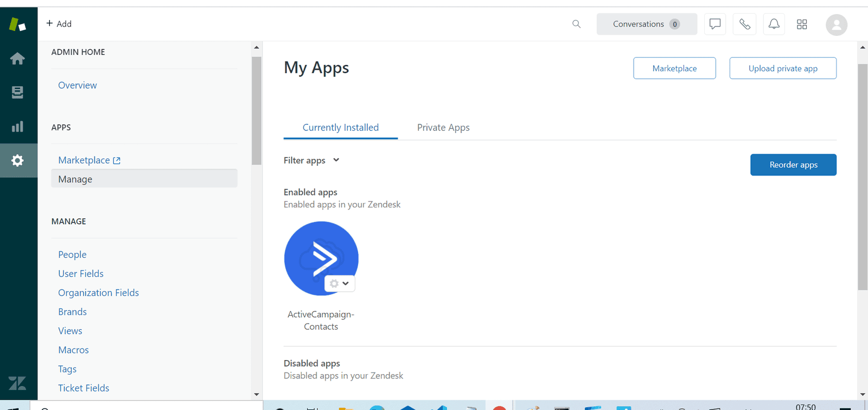Screen dimensions: 868x410
Task: Select Manage in the Apps section
Action: 144,179
